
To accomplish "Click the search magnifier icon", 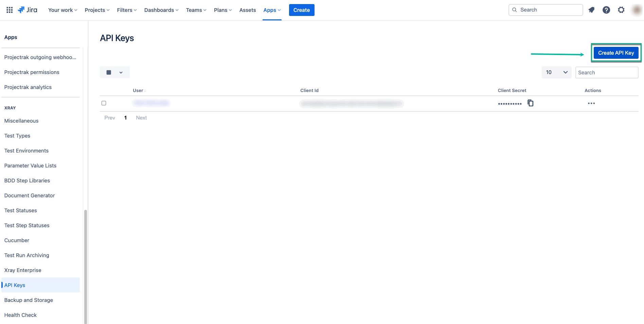I will coord(515,10).
